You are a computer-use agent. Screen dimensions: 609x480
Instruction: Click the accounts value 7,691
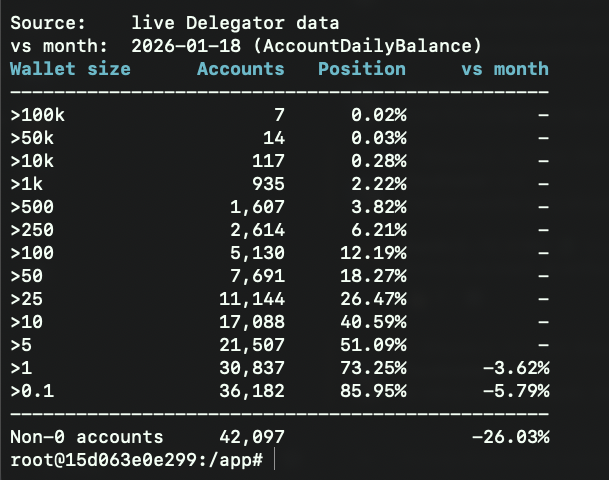(x=258, y=276)
